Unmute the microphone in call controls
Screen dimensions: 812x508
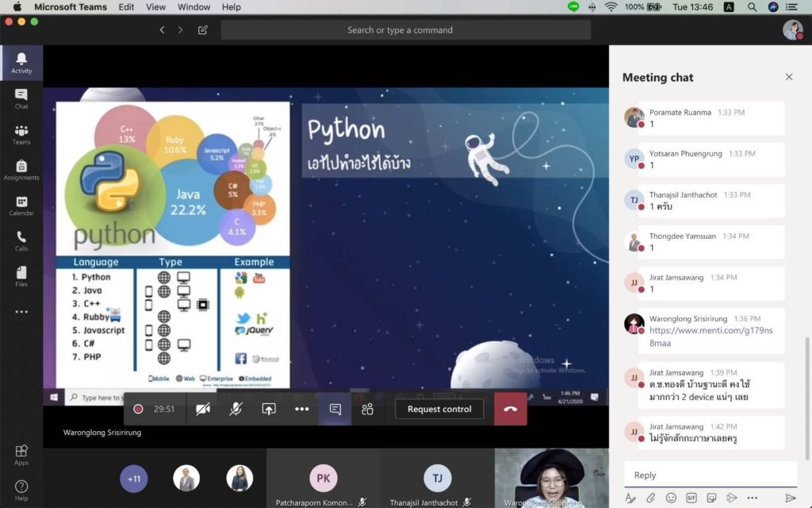click(x=236, y=409)
